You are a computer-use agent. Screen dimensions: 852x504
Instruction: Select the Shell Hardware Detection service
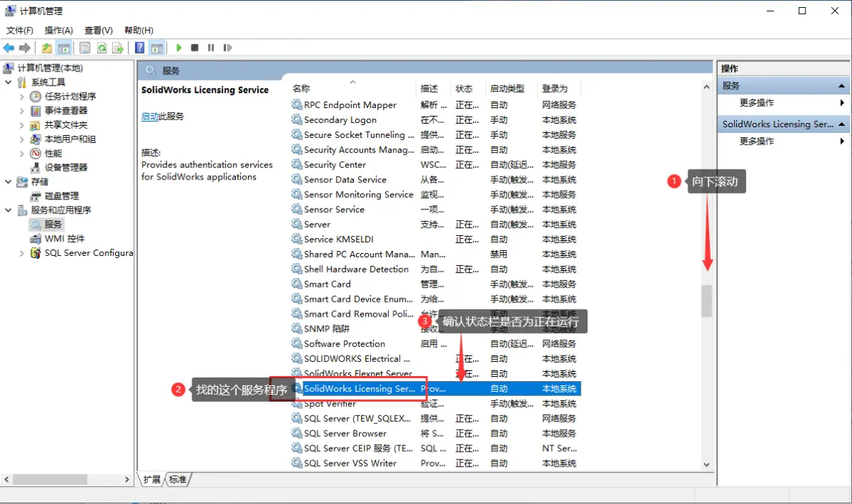point(356,269)
